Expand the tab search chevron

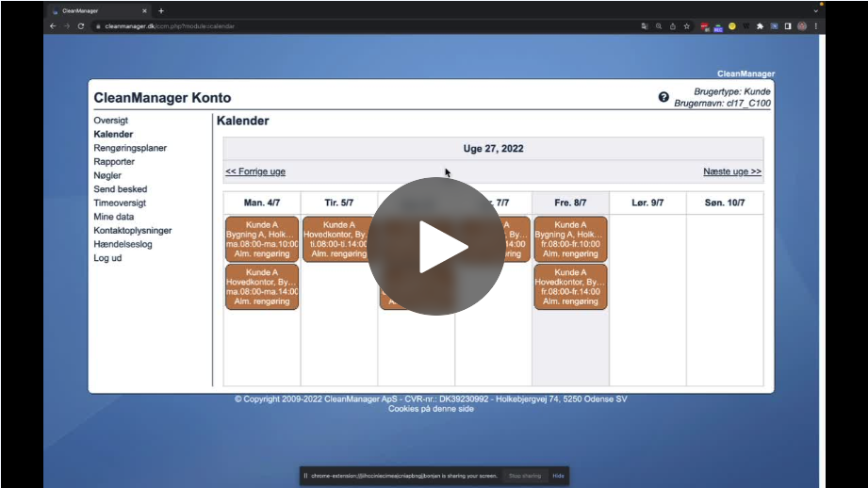815,10
